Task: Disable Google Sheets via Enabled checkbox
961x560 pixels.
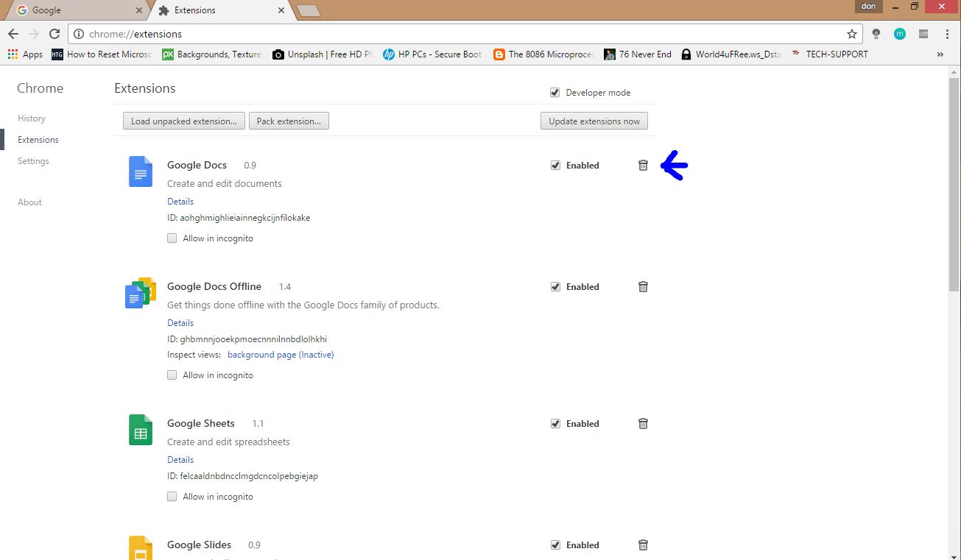Action: [555, 424]
